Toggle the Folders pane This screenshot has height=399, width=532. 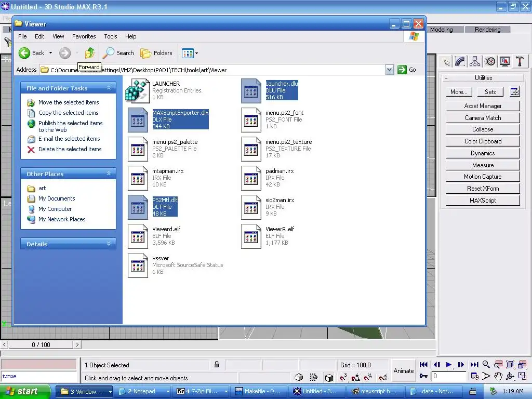coord(156,53)
